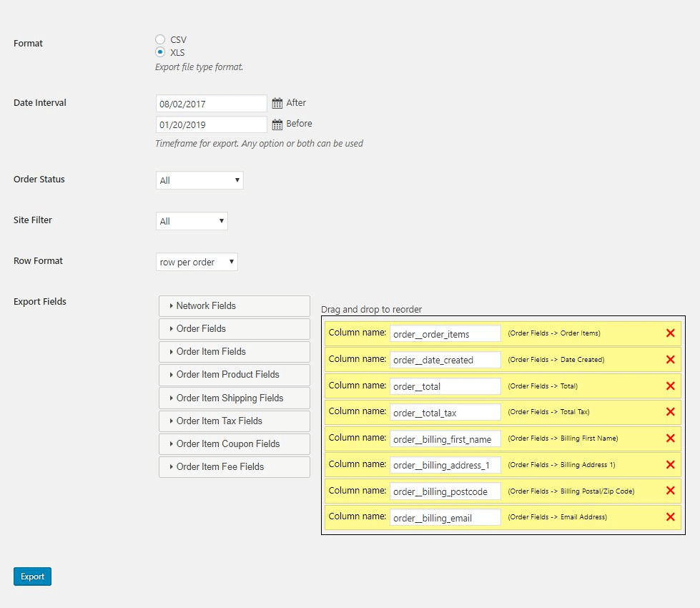Image resolution: width=700 pixels, height=608 pixels.
Task: Select the CSV format option
Action: click(160, 39)
